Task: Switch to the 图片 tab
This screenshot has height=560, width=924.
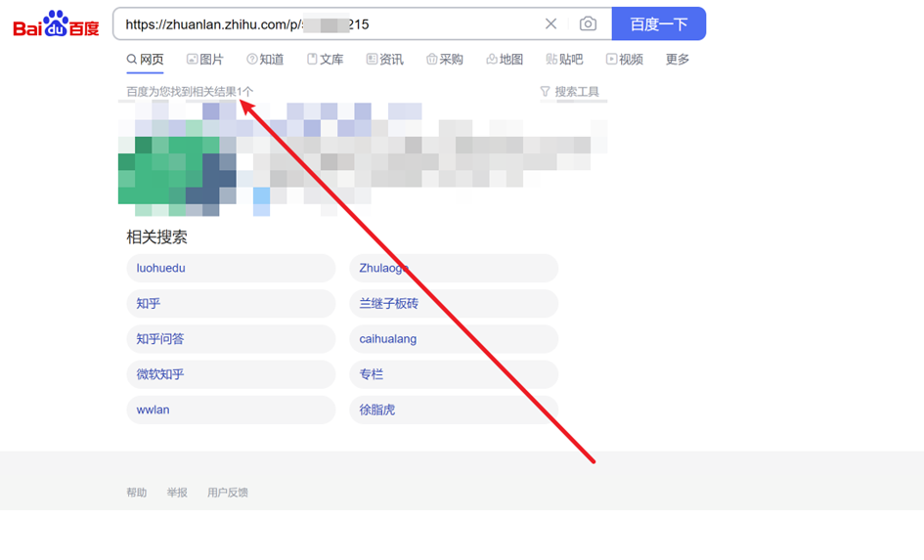Action: 205,60
